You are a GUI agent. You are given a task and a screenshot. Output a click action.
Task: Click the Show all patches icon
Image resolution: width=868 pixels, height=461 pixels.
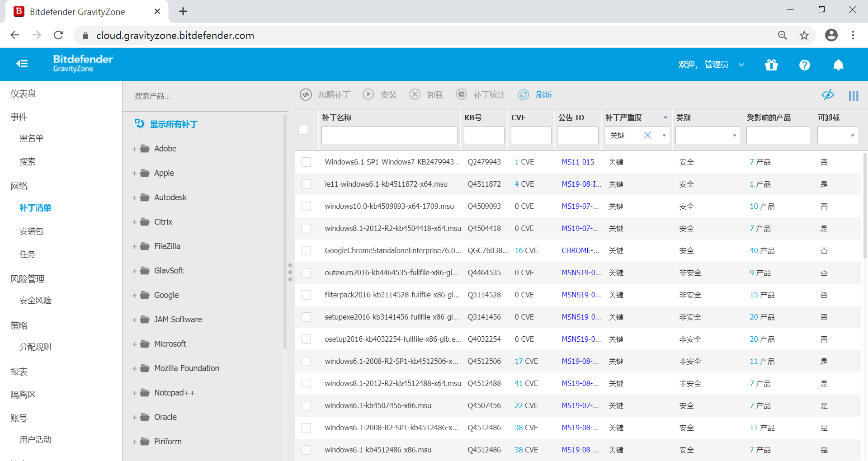click(x=140, y=123)
